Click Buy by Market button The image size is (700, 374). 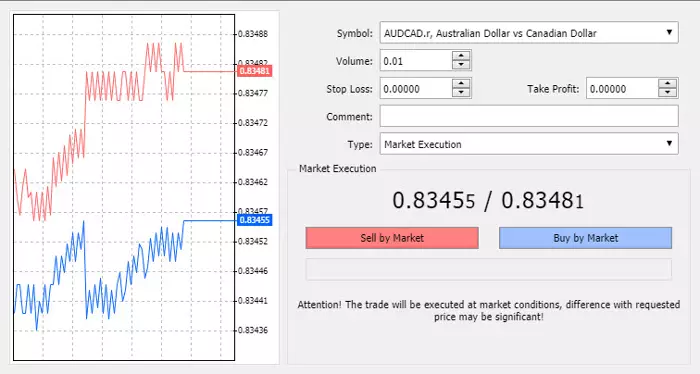click(585, 238)
